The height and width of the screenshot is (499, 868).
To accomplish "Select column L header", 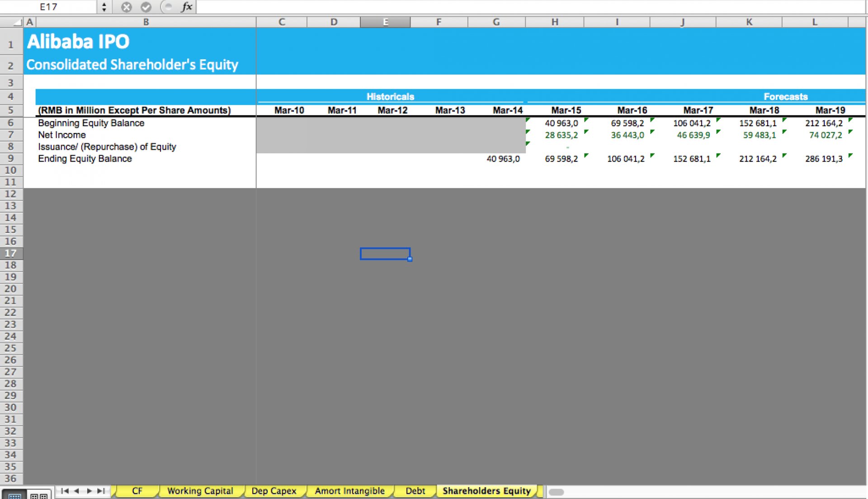I will point(815,22).
